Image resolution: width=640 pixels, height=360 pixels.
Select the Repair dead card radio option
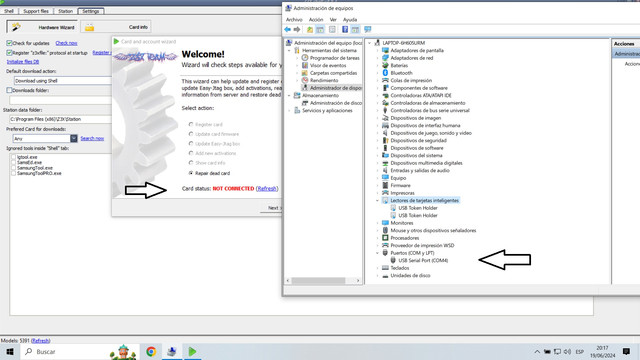191,173
